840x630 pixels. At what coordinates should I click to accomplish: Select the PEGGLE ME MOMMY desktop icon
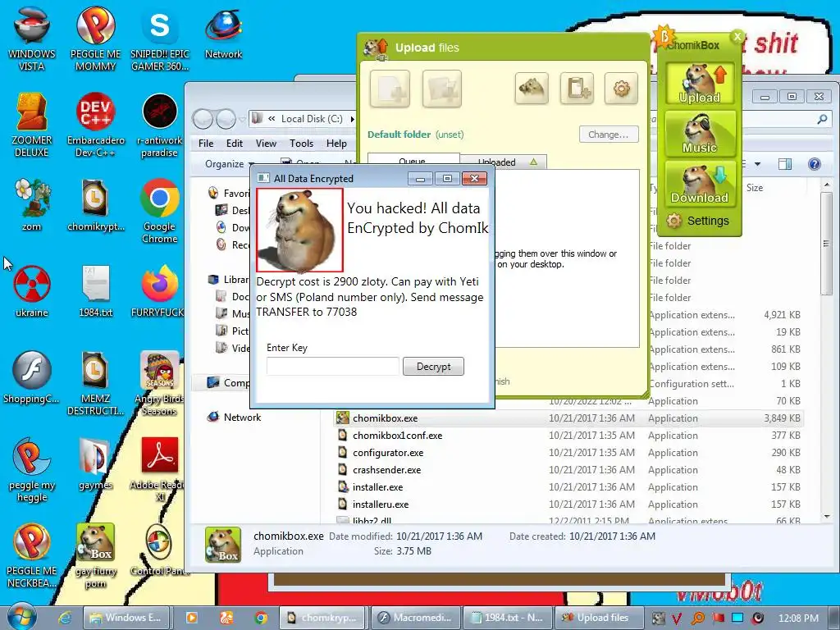pyautogui.click(x=95, y=38)
